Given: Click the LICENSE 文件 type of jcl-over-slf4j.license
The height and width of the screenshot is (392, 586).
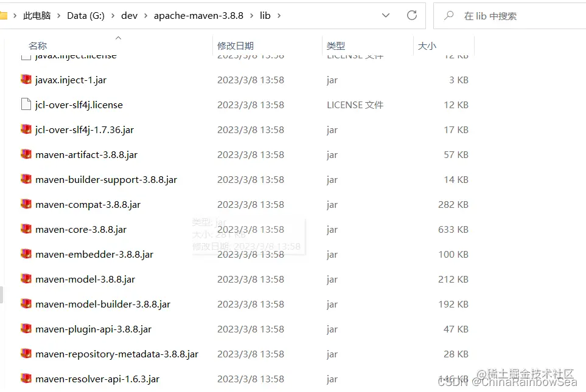Looking at the screenshot, I should [355, 105].
